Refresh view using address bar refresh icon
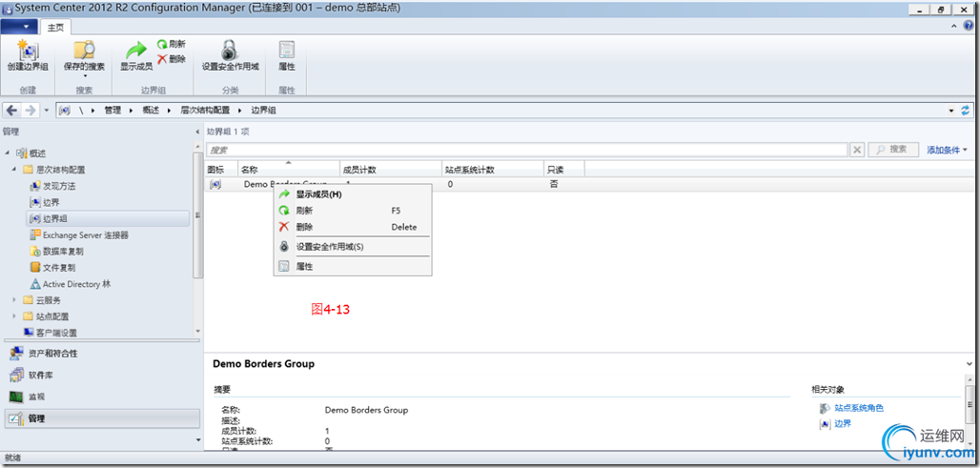Viewport: 980px width, 468px height. click(x=967, y=110)
